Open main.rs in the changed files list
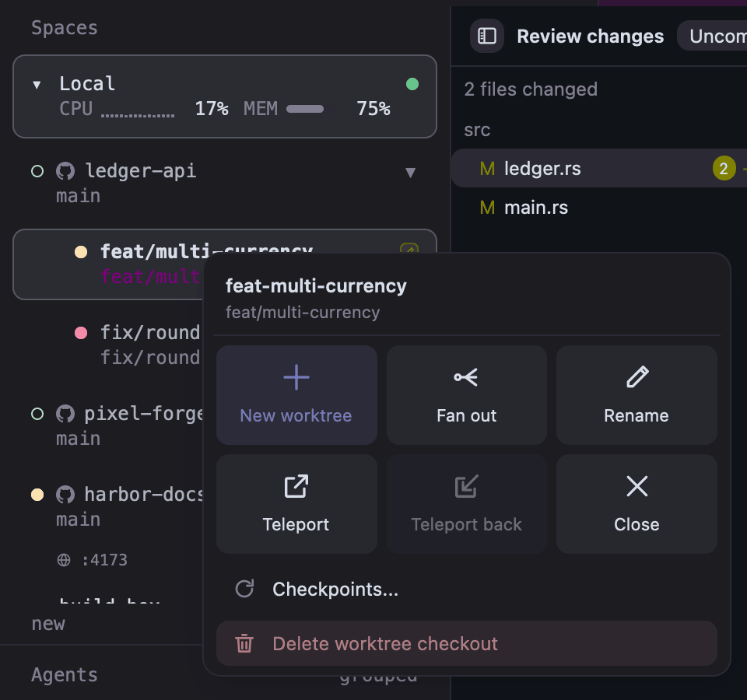747x700 pixels. tap(599, 208)
